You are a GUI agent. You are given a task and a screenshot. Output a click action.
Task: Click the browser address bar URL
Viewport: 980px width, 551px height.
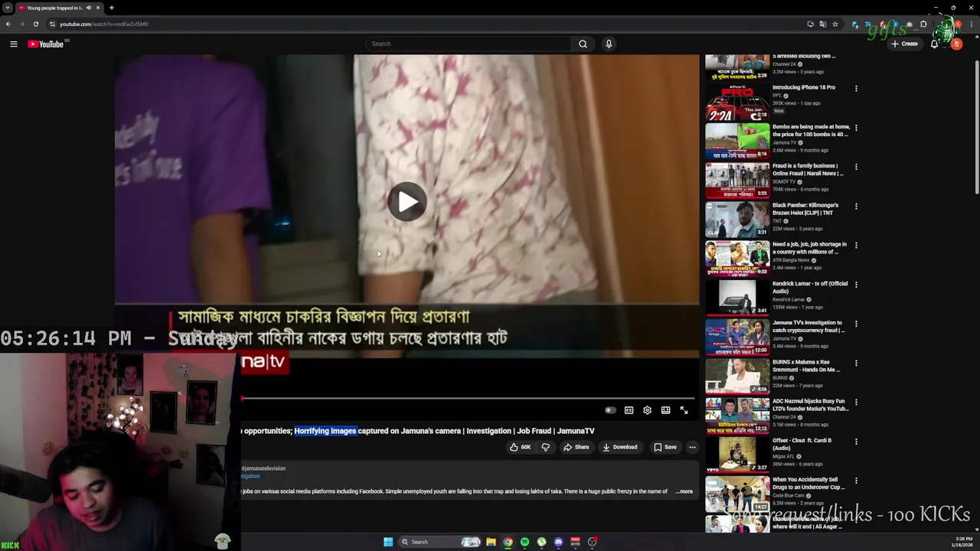(104, 24)
